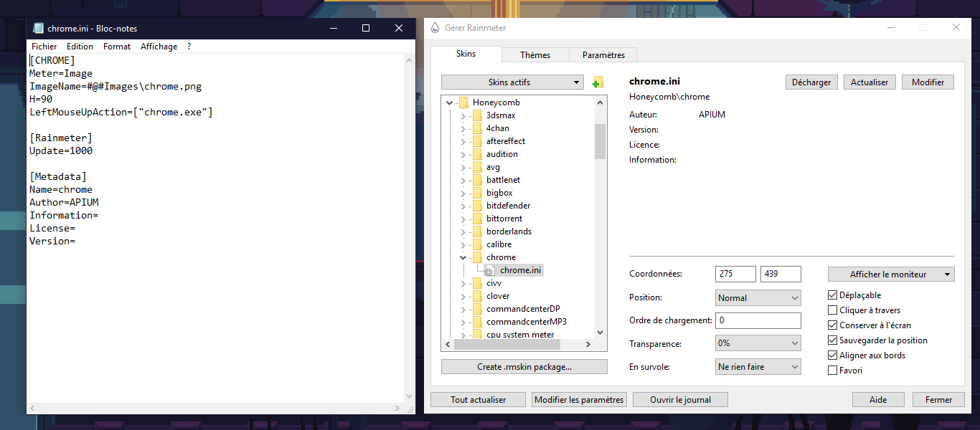Screen dimensions: 980x430
Task: Disable the Déplaçable checkbox
Action: 833,295
